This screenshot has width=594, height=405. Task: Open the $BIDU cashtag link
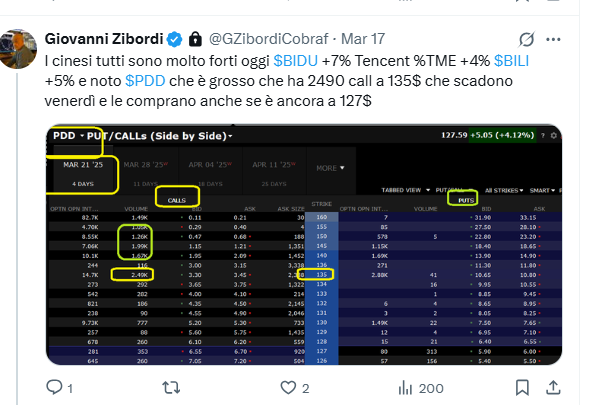295,61
